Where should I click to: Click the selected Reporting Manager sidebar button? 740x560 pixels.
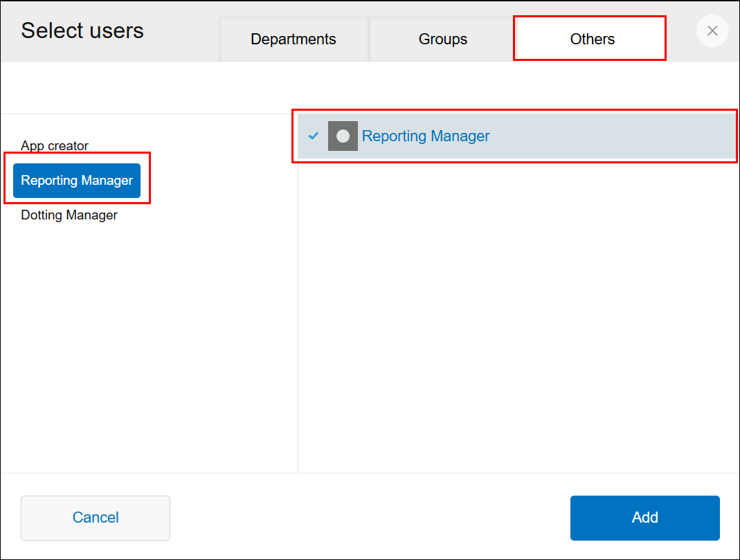click(x=76, y=180)
